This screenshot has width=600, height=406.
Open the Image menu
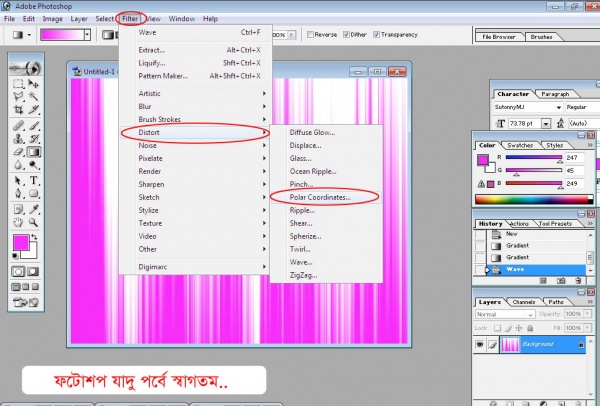pos(52,19)
